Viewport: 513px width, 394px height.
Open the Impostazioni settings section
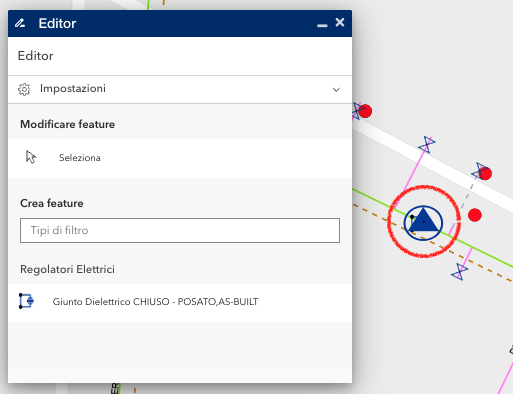[x=180, y=89]
